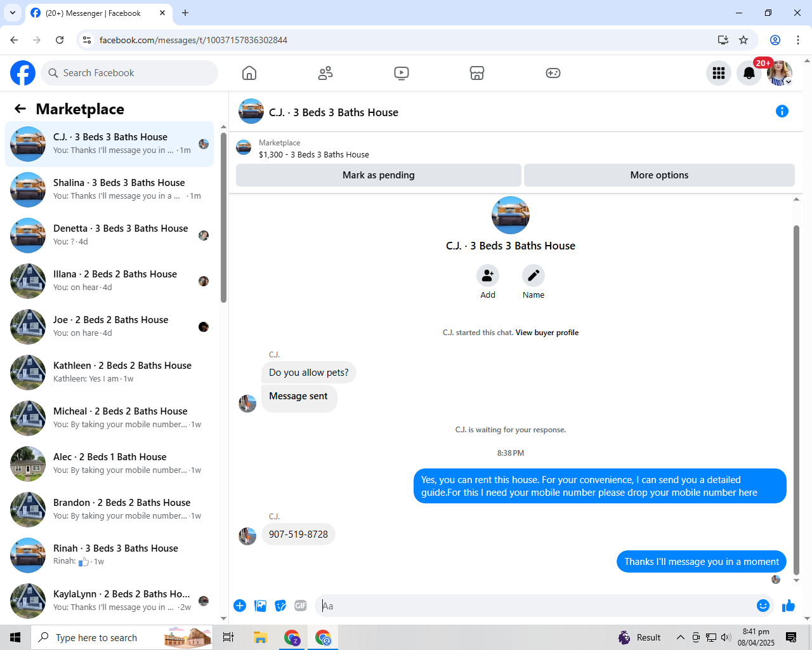Screen dimensions: 812x650
Task: Reload the page in Chrome
Action: pyautogui.click(x=60, y=40)
